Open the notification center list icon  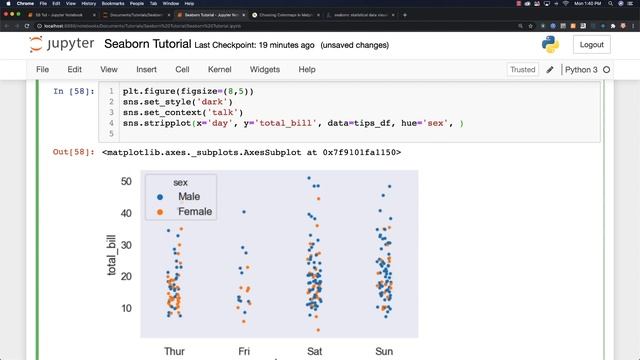pyautogui.click(x=631, y=3)
